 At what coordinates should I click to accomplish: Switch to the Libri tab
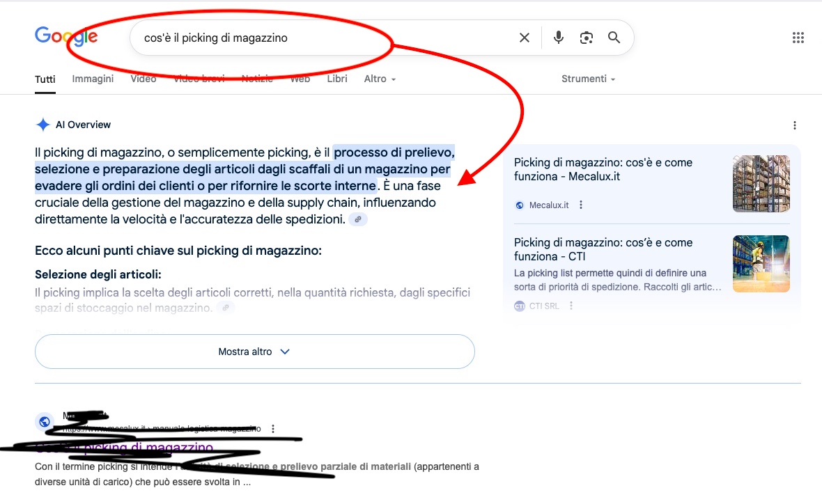coord(337,79)
